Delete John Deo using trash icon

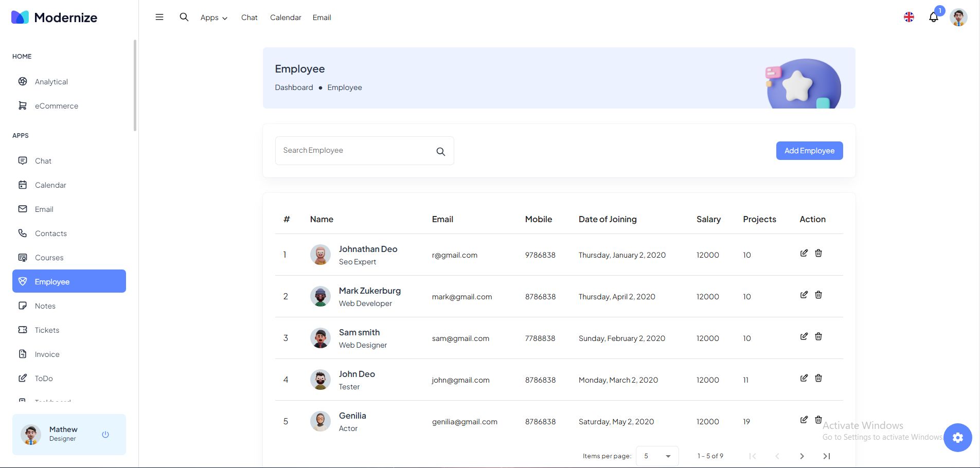tap(818, 378)
